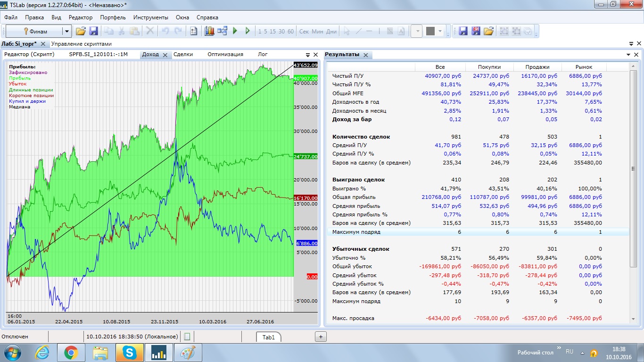Open Google Chrome from the taskbar
Viewport: 644px width, 362px height.
(x=71, y=352)
